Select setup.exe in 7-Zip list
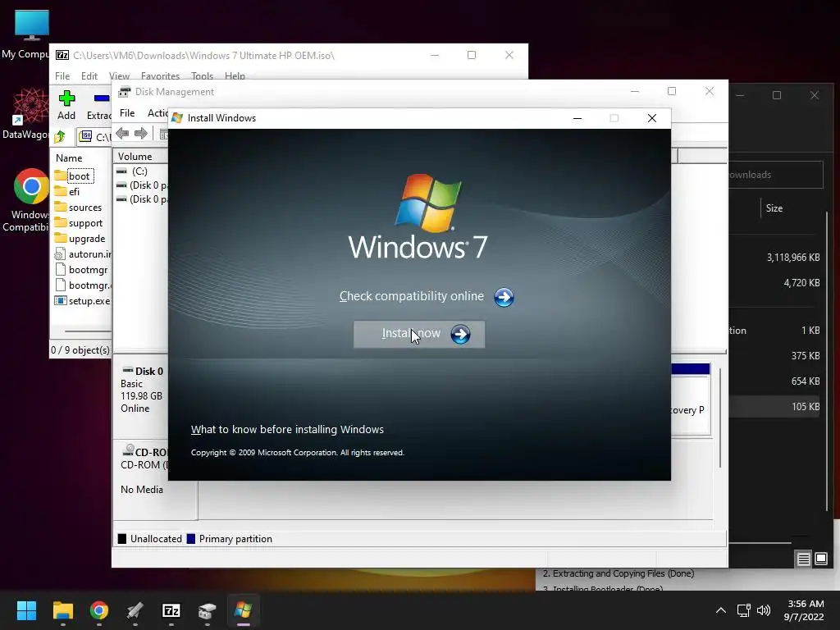The width and height of the screenshot is (840, 630). pos(83,301)
